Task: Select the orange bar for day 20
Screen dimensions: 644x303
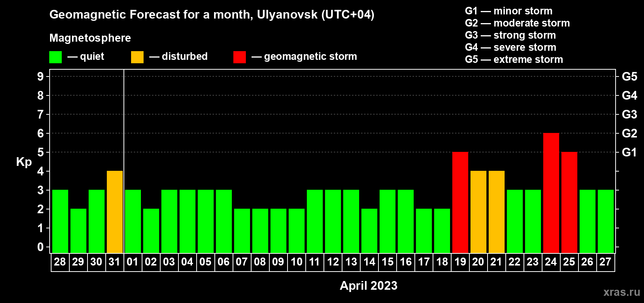Action: [x=478, y=212]
